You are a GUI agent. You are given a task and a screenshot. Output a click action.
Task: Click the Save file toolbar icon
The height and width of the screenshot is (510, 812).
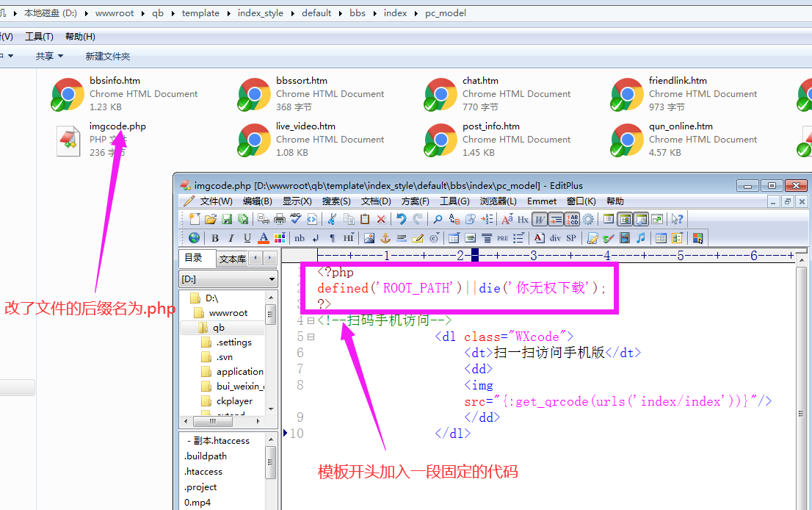tap(227, 219)
